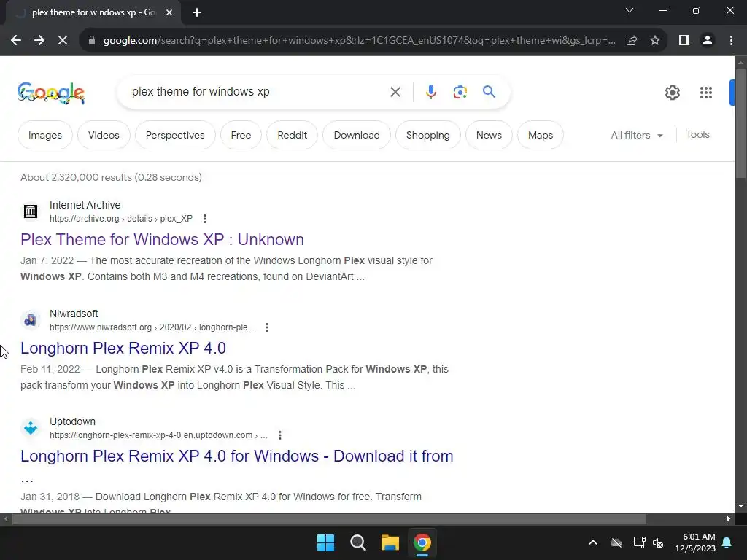This screenshot has width=747, height=560.
Task: Open options for Internet Archive result
Action: [205, 219]
